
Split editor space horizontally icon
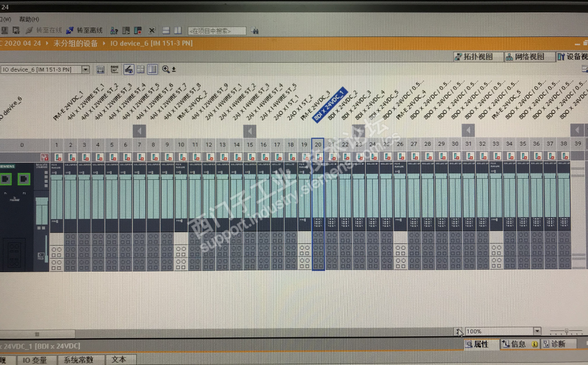166,31
